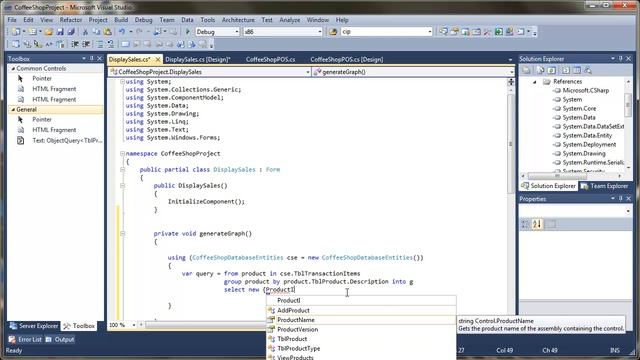Add New Item toolbar icon

pyautogui.click(x=32, y=32)
